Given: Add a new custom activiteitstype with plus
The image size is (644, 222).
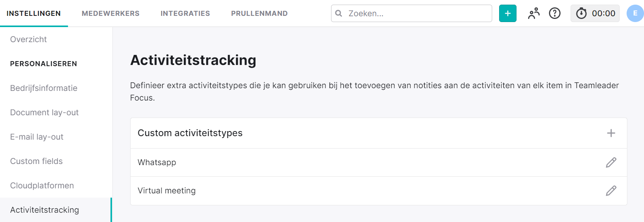Looking at the screenshot, I should tap(611, 133).
